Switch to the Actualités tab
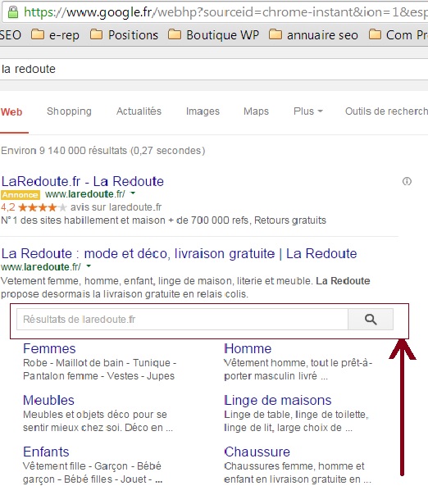428x504 pixels. point(139,111)
